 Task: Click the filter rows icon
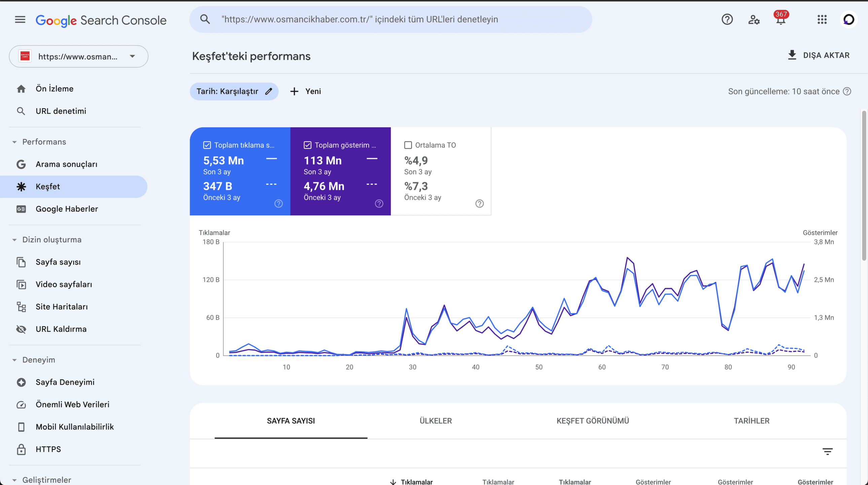pyautogui.click(x=827, y=451)
